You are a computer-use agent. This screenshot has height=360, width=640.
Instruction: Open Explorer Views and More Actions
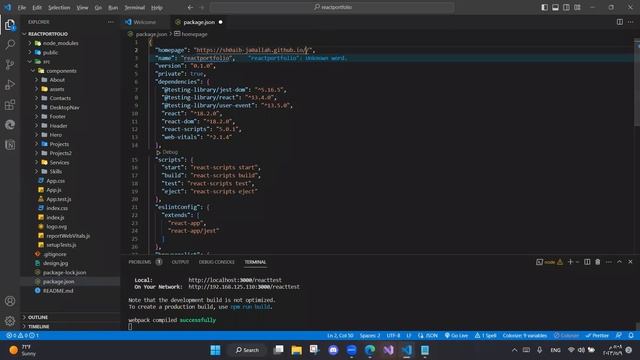pos(111,22)
